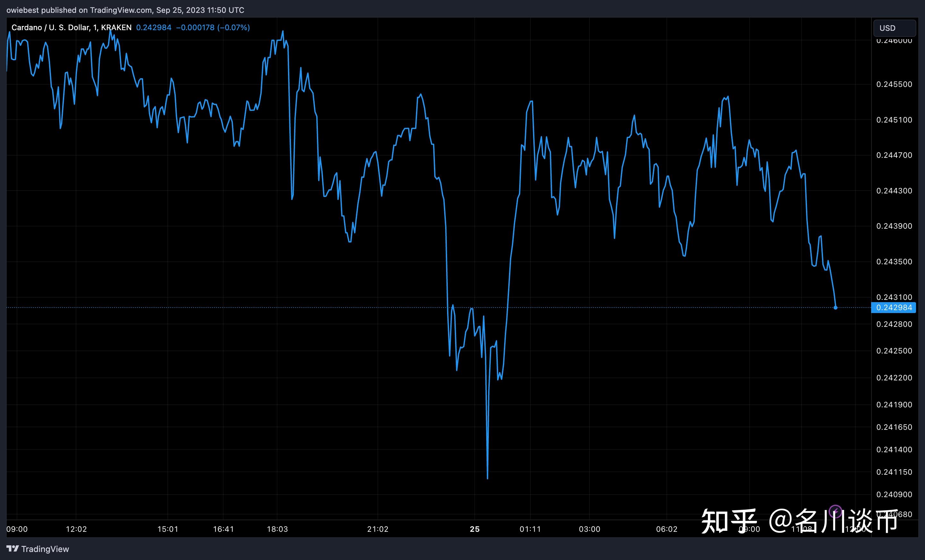Click the 0.243500 price scale label
Image resolution: width=925 pixels, height=560 pixels.
pyautogui.click(x=894, y=262)
